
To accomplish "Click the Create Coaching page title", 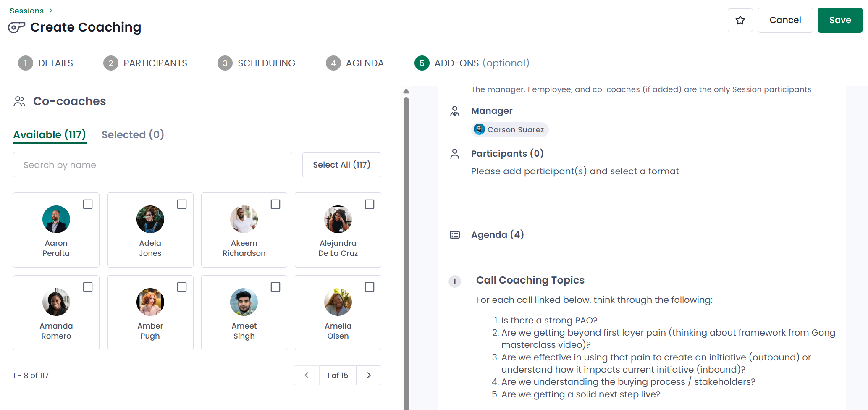I will point(86,27).
